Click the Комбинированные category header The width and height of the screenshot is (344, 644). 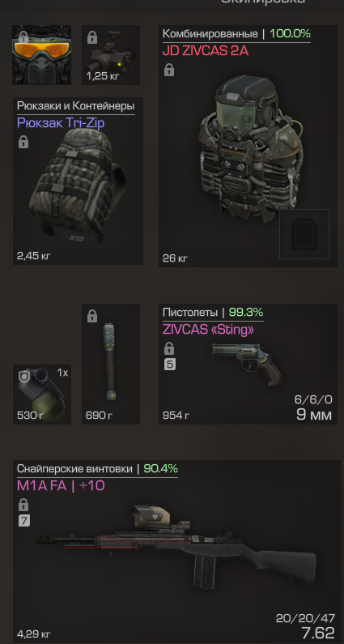tap(210, 34)
